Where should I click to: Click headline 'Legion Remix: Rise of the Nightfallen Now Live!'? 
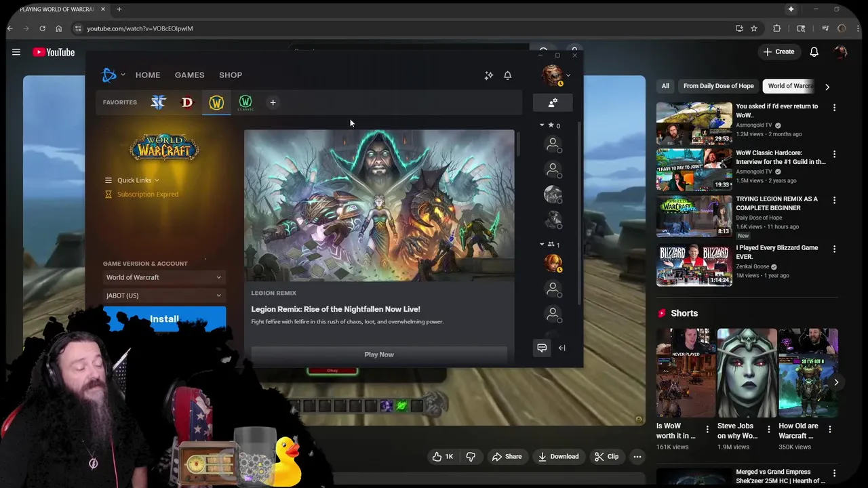[336, 309]
